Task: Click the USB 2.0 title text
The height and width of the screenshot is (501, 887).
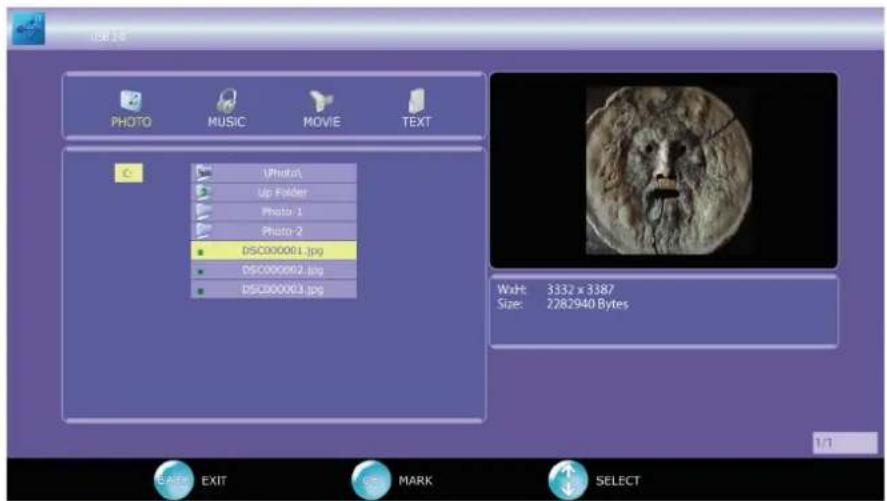Action: [107, 37]
